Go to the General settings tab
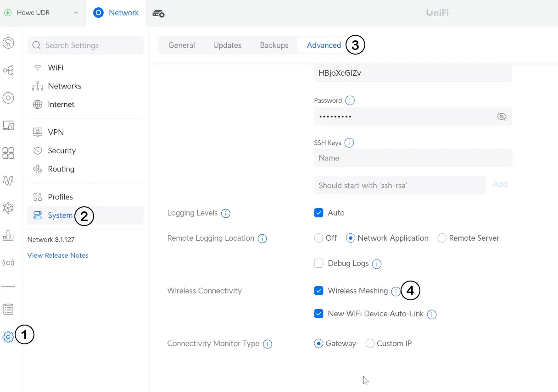The height and width of the screenshot is (392, 558). pyautogui.click(x=181, y=45)
